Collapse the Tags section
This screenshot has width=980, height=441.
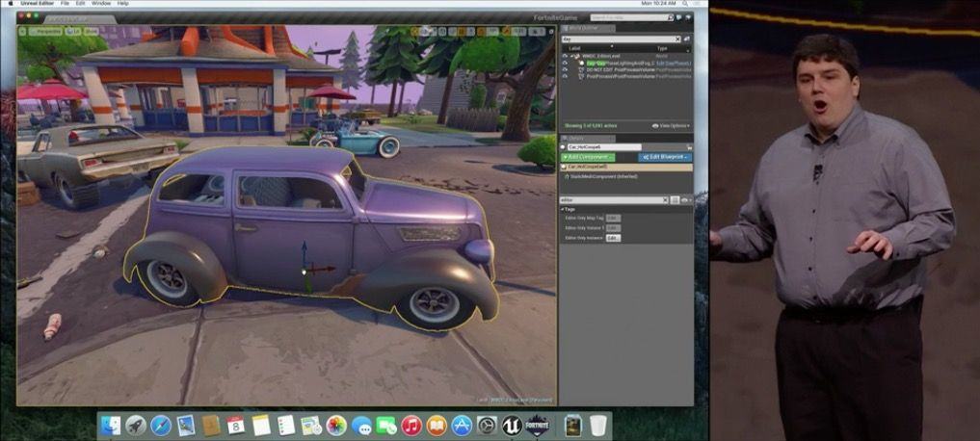tap(563, 208)
